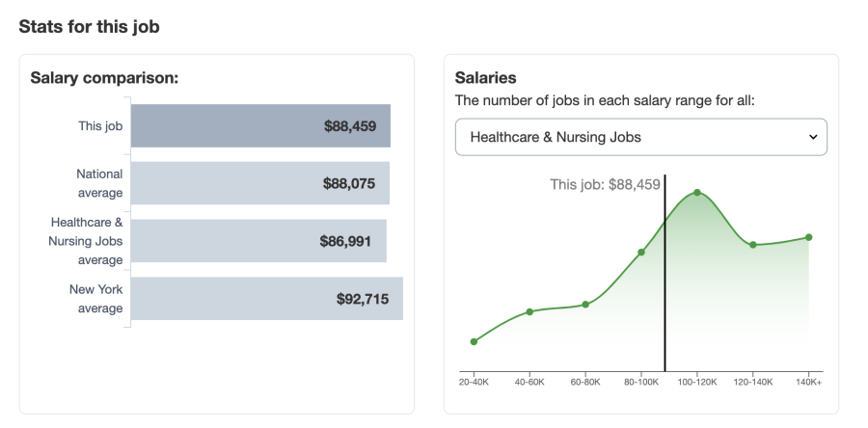Open the Healthcare & Nursing Jobs dropdown
Image resolution: width=868 pixels, height=428 pixels.
(x=640, y=137)
